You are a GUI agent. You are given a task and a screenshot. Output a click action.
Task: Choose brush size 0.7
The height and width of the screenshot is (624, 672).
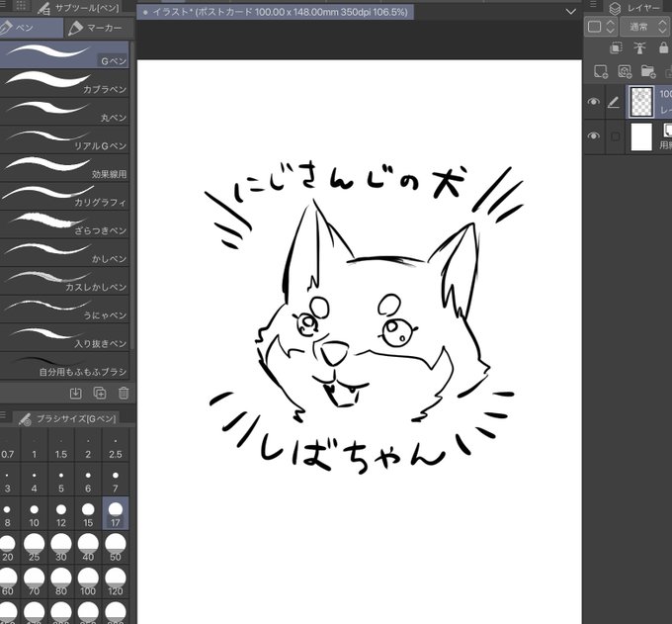click(7, 446)
